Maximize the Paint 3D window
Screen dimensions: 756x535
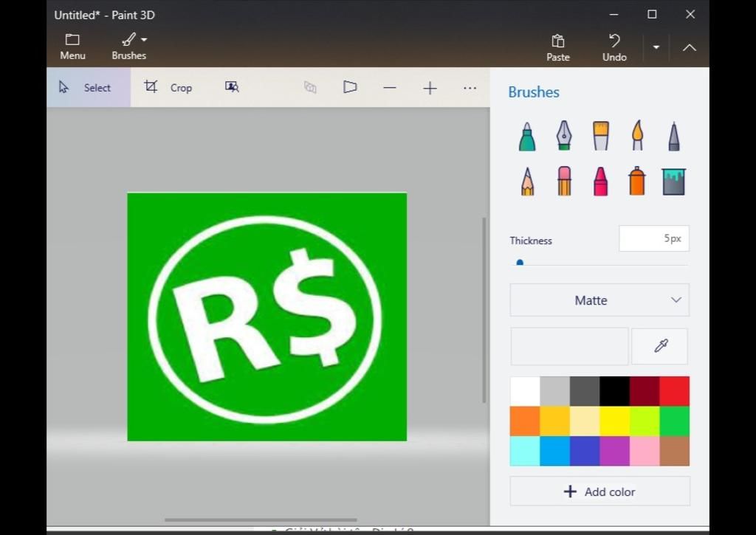tap(652, 15)
